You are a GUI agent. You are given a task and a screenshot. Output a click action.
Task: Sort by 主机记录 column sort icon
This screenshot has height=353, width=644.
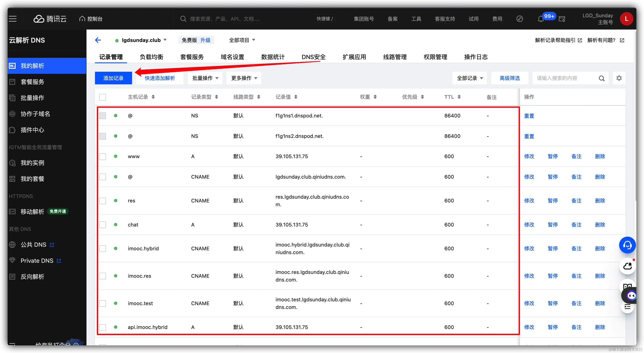click(x=153, y=97)
